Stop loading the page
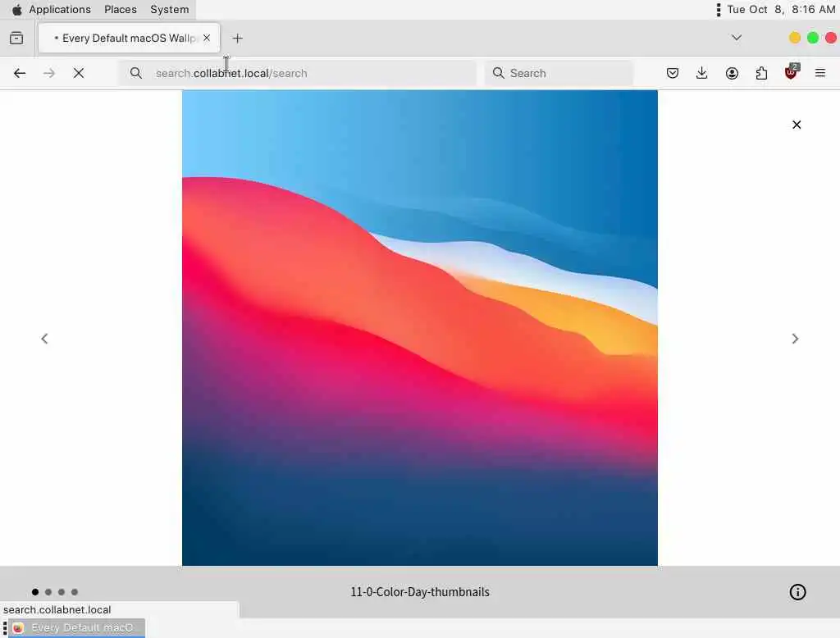This screenshot has height=638, width=840. coord(79,73)
